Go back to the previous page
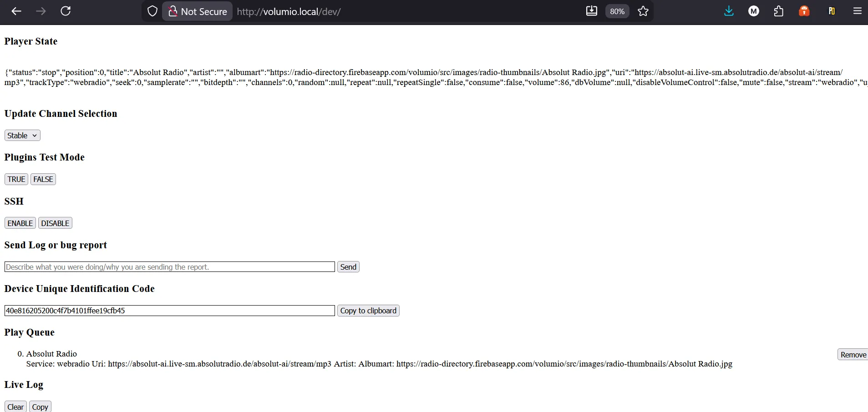Image resolution: width=868 pixels, height=412 pixels. coord(16,11)
